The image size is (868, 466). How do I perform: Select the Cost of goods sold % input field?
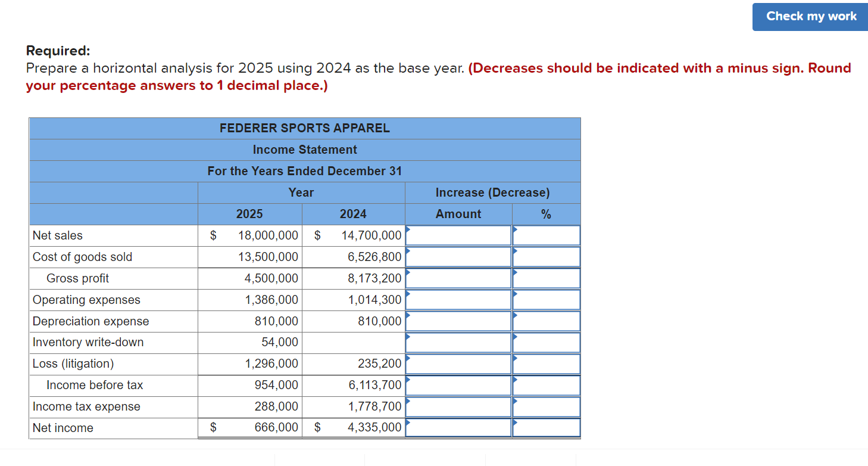(546, 257)
